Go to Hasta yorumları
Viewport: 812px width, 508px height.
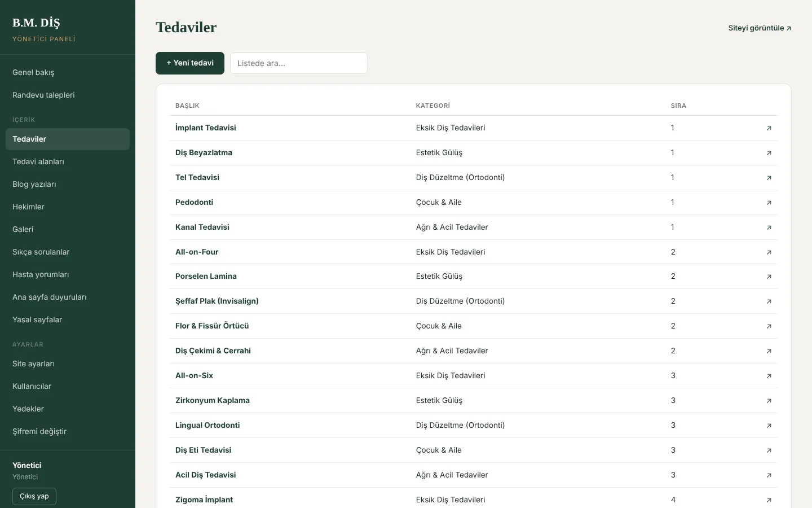[x=68, y=274]
